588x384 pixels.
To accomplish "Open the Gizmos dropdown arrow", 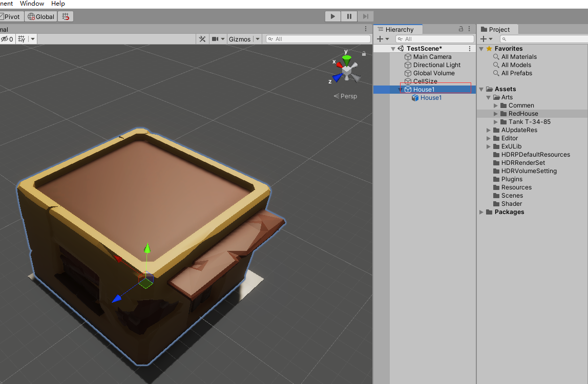I will (258, 39).
